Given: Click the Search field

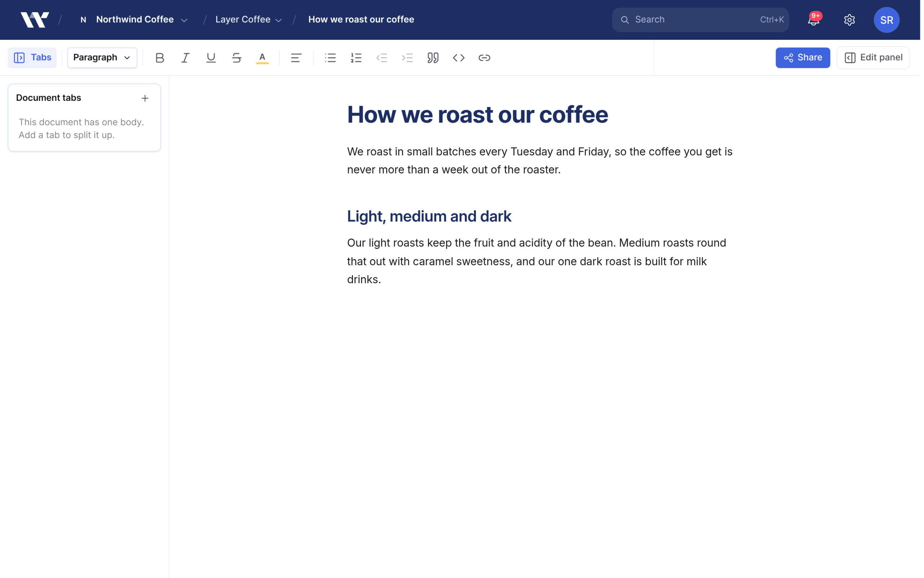Looking at the screenshot, I should (x=700, y=20).
